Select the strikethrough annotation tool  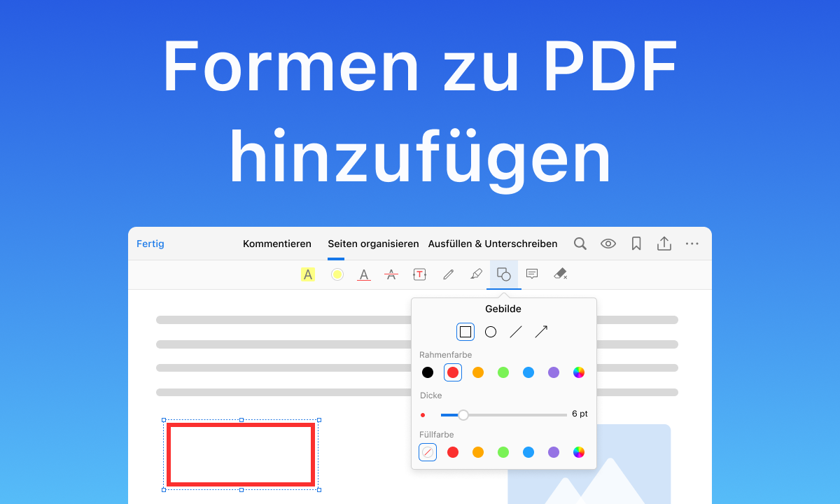point(391,274)
